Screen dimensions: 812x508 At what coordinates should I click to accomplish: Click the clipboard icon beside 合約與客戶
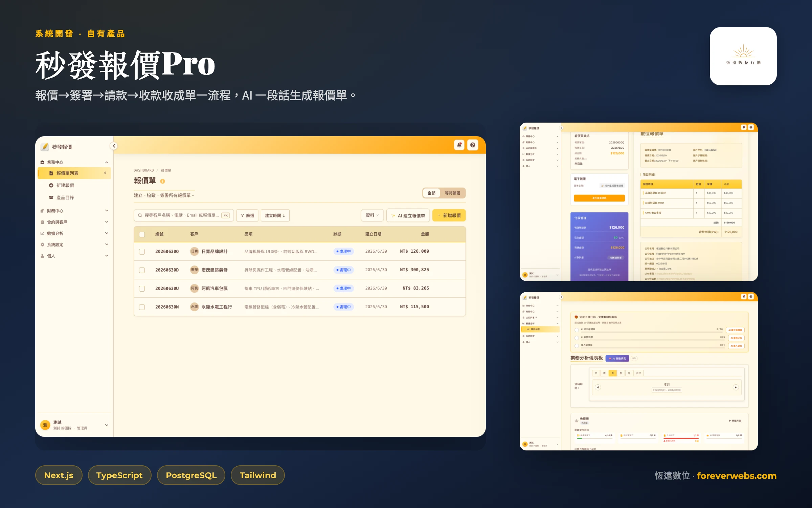click(x=42, y=222)
